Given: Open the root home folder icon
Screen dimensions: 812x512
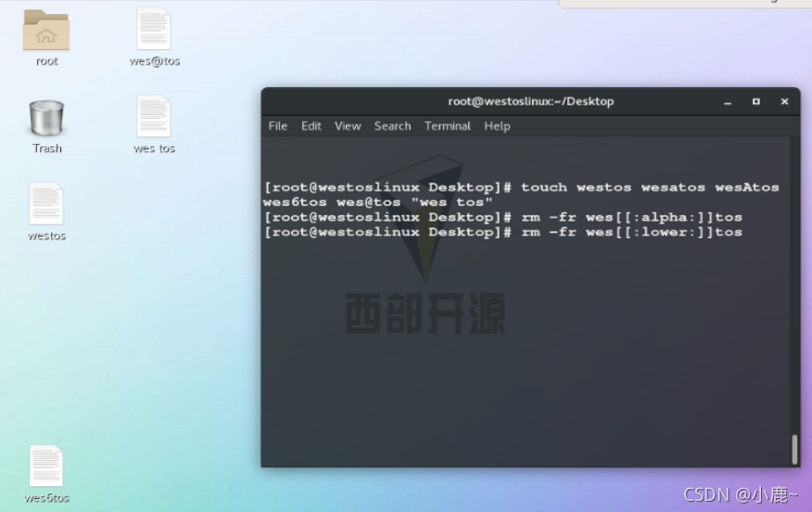Looking at the screenshot, I should click(x=46, y=31).
